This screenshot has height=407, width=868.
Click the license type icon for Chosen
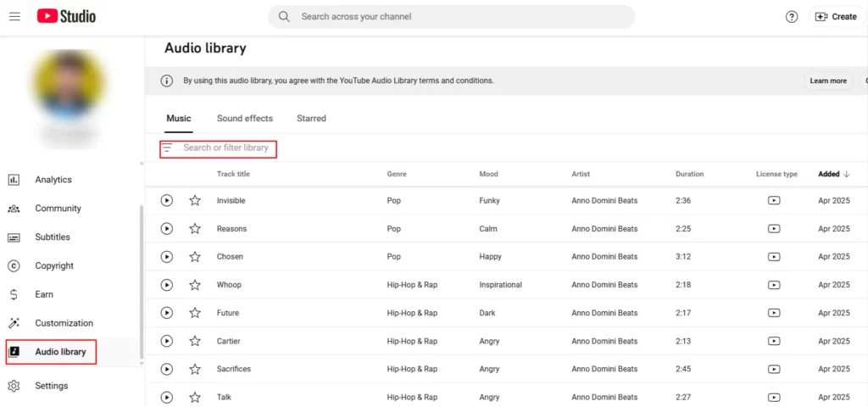coord(775,256)
